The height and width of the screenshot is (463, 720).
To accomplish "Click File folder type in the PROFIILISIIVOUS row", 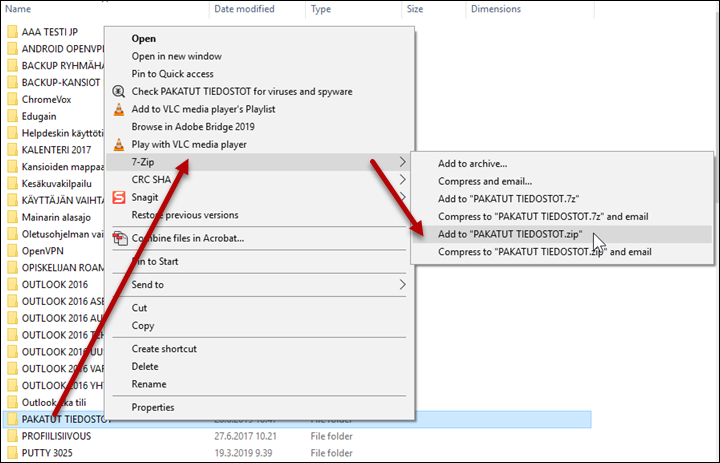I will coord(332,436).
